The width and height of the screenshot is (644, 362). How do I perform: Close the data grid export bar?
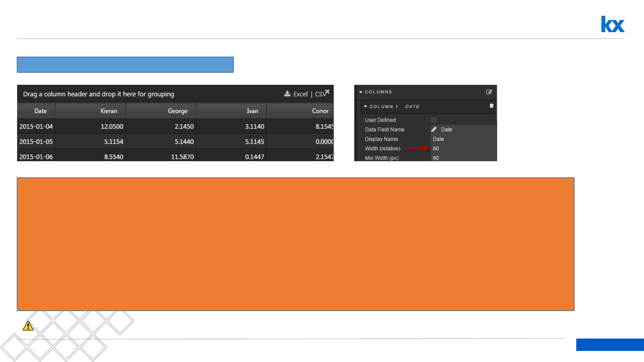tap(327, 92)
